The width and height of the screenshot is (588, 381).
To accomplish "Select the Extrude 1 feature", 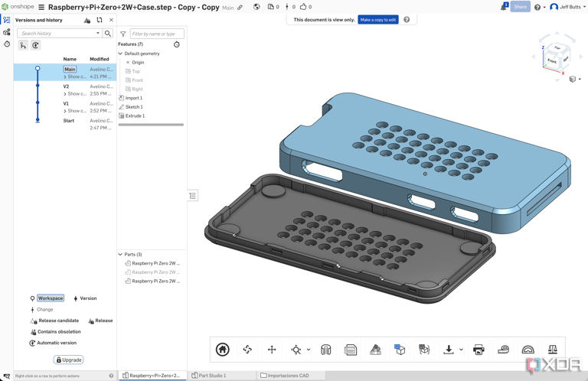I will pyautogui.click(x=135, y=116).
